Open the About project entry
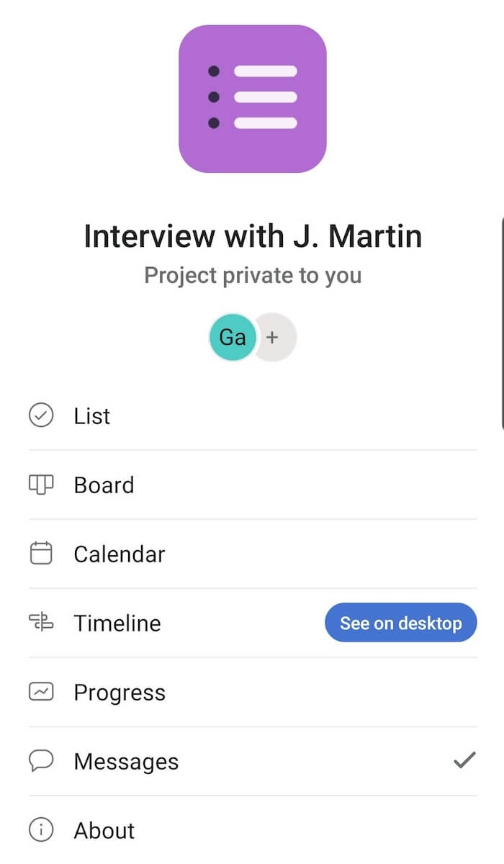 (x=104, y=831)
